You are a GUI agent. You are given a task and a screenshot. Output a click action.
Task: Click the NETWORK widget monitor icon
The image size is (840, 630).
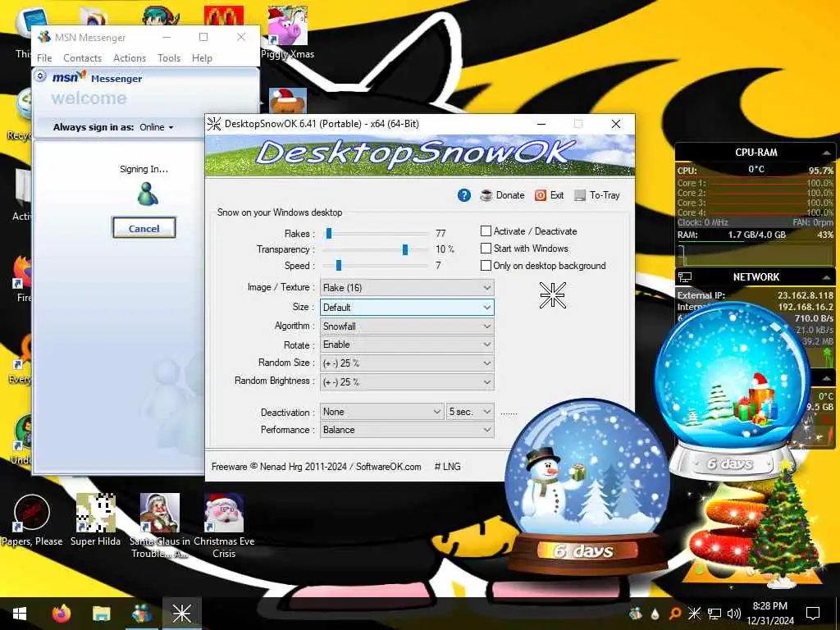685,277
